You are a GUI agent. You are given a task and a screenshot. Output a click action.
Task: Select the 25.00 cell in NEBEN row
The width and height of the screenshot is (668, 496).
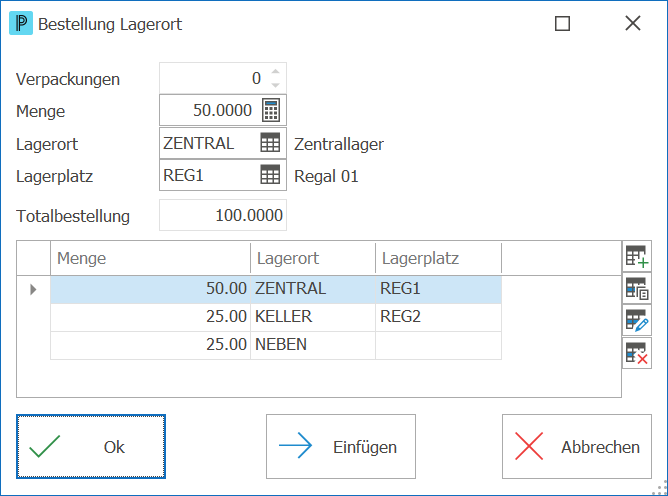(150, 345)
